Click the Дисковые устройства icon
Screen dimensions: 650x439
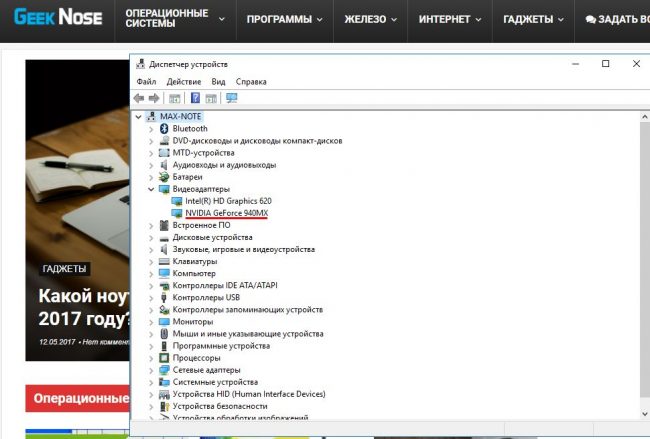[164, 238]
